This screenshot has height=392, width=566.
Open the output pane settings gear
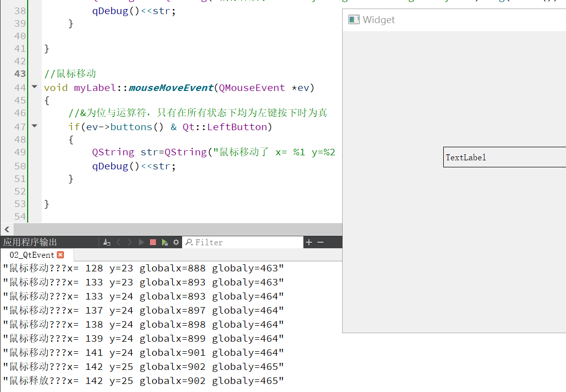pos(176,242)
